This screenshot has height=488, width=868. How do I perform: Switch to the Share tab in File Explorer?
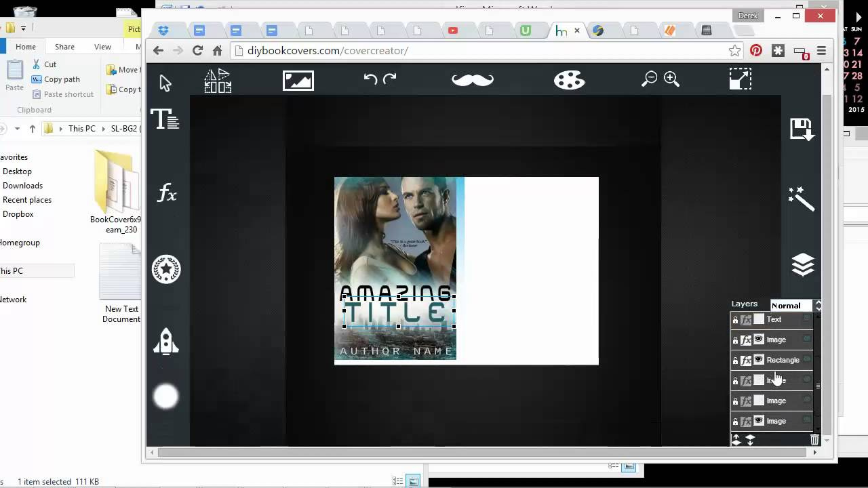[64, 47]
